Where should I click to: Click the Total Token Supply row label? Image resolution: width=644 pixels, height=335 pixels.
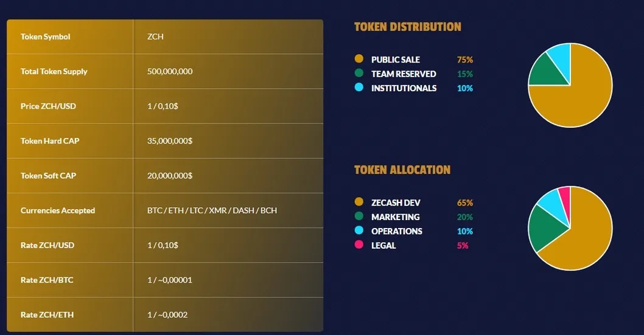[54, 71]
